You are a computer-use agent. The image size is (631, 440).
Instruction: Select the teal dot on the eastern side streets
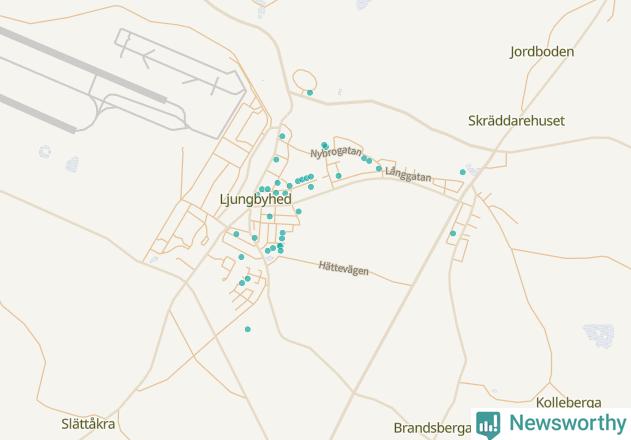[453, 233]
